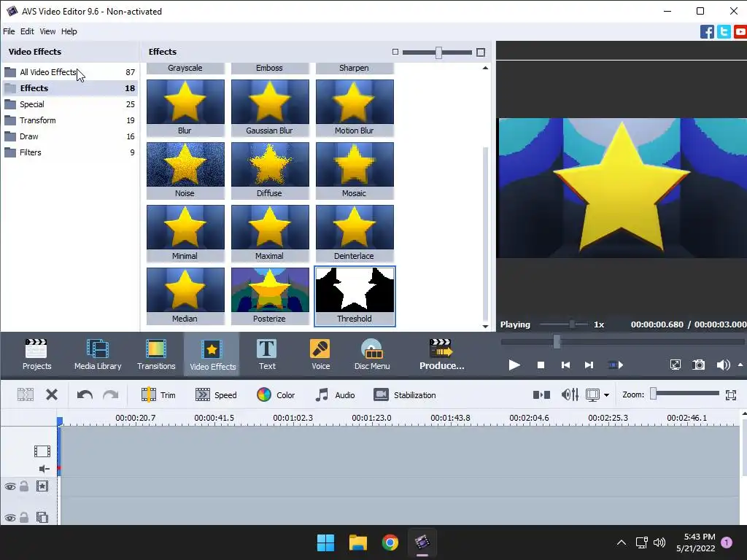Toggle visibility eye of video effects track

[10, 486]
